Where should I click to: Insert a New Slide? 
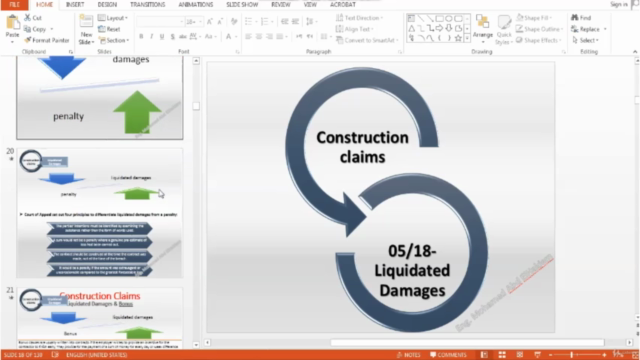[86, 29]
